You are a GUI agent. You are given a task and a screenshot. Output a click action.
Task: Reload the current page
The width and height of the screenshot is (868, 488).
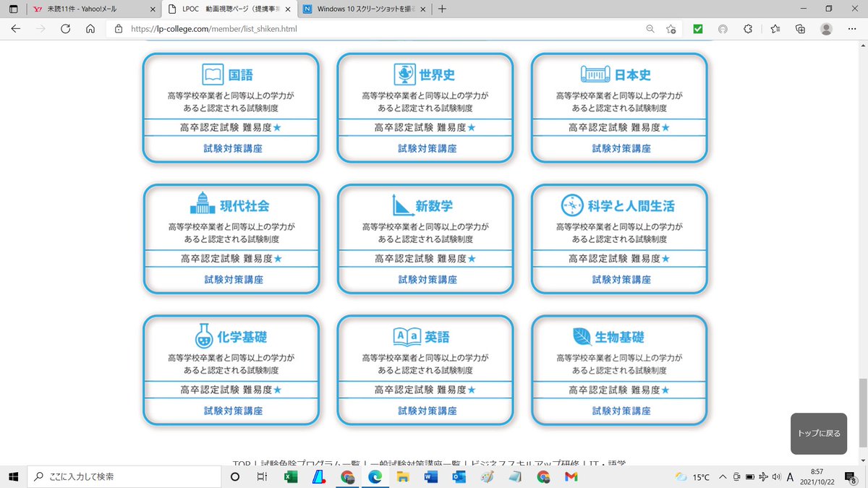click(x=66, y=29)
